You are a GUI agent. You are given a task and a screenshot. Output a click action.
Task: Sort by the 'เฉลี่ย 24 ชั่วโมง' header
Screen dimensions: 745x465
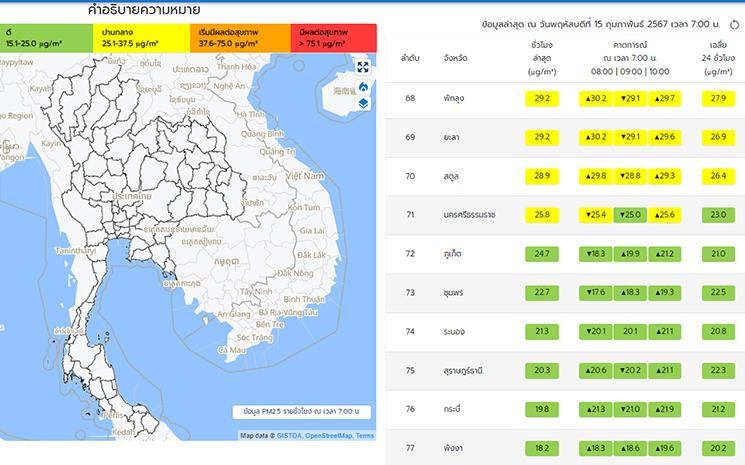pyautogui.click(x=718, y=58)
